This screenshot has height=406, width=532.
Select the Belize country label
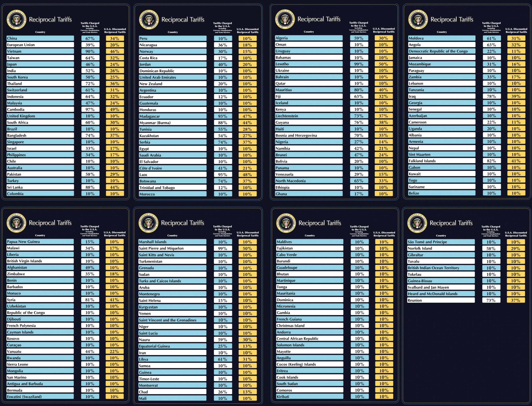tap(442, 193)
